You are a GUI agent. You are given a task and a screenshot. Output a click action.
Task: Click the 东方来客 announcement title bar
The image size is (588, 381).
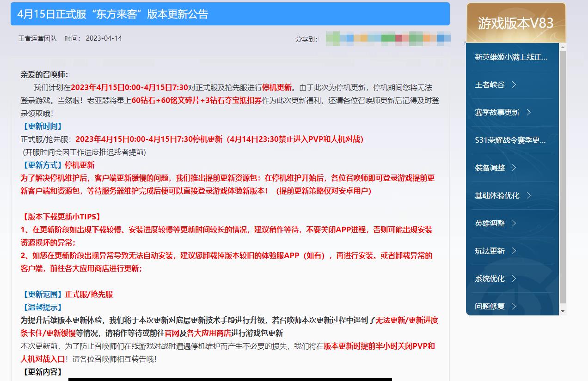click(230, 14)
